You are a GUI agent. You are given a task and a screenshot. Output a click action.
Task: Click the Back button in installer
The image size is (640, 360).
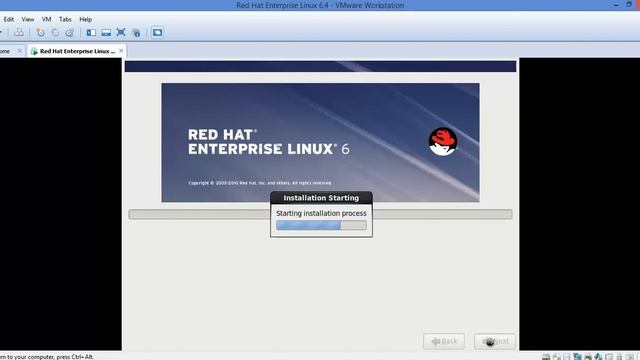pyautogui.click(x=444, y=341)
